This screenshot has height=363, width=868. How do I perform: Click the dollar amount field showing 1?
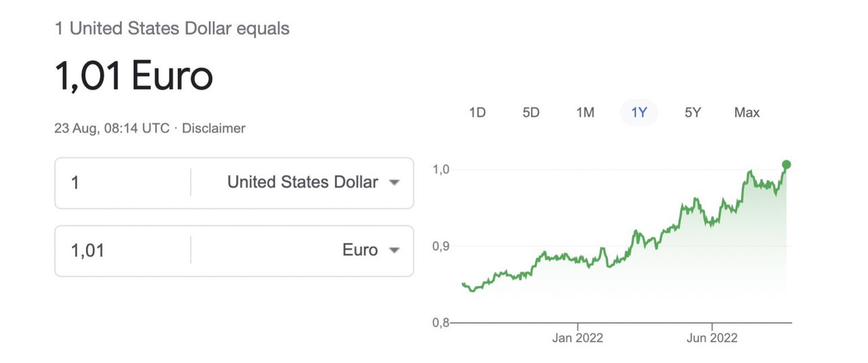(122, 183)
